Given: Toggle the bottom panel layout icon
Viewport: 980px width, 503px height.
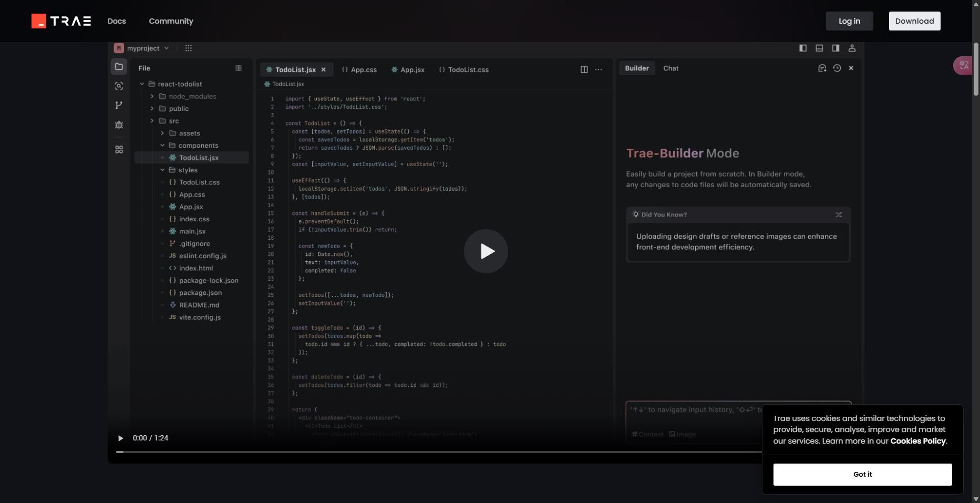Looking at the screenshot, I should coord(819,48).
